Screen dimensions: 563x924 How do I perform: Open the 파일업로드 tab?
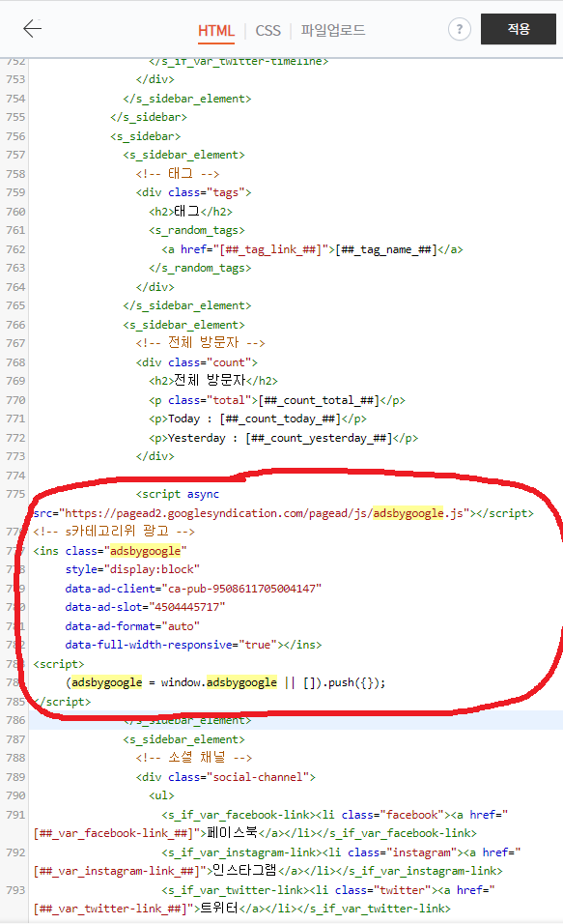[x=333, y=29]
